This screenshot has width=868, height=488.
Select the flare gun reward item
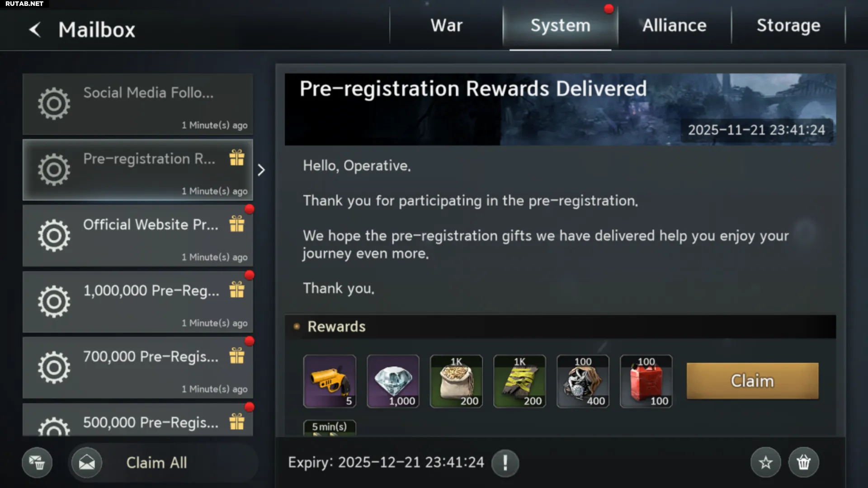pyautogui.click(x=330, y=381)
